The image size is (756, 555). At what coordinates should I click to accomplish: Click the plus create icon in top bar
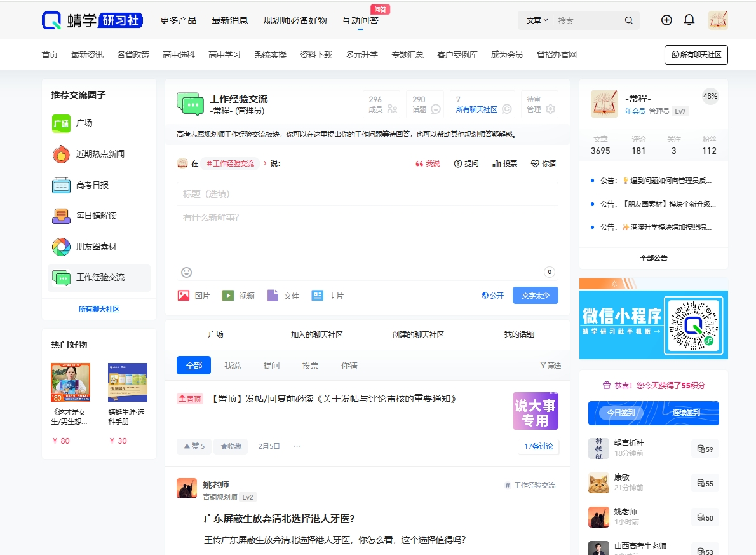666,20
